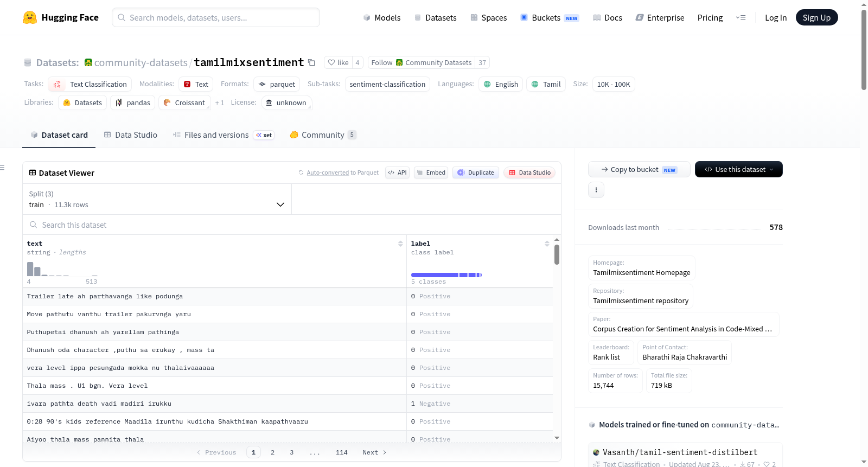
Task: Click the pandas library tag
Action: coord(133,103)
